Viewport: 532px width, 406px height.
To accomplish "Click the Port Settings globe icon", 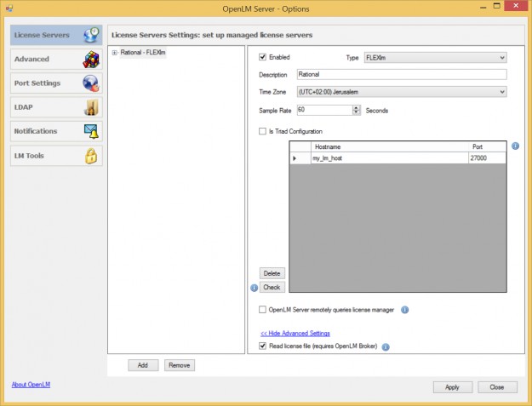I will click(x=91, y=83).
